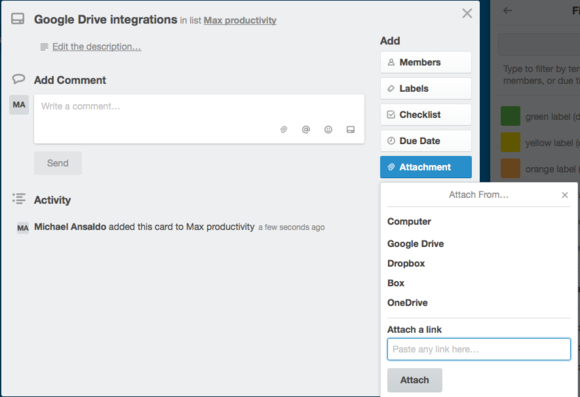Image resolution: width=580 pixels, height=397 pixels.
Task: Open the Labels button
Action: (426, 88)
